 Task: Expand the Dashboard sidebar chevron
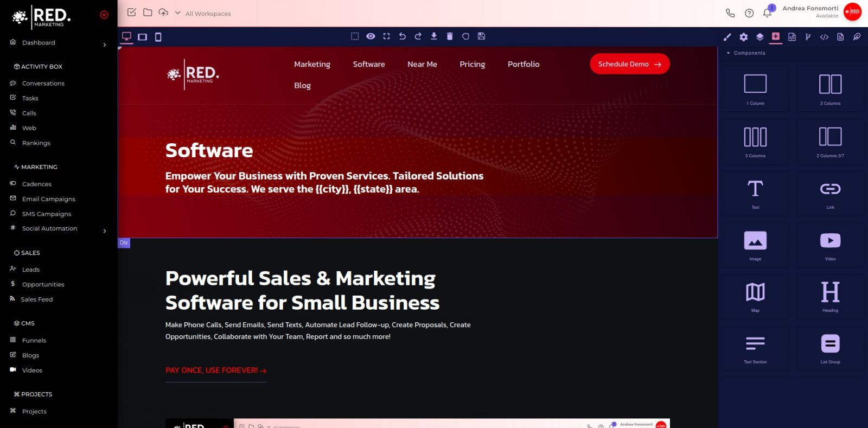pos(105,44)
